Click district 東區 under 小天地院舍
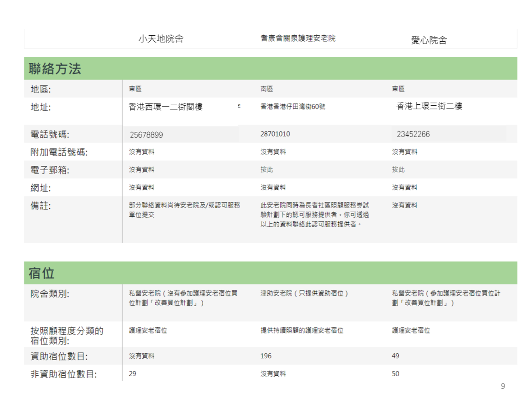 click(135, 89)
